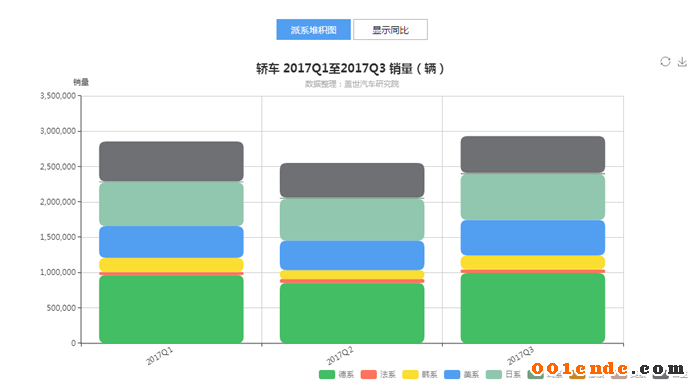This screenshot has width=700, height=390.
Task: Click the subtitle 数据整理：盖世汽车研究院
Action: 352,84
